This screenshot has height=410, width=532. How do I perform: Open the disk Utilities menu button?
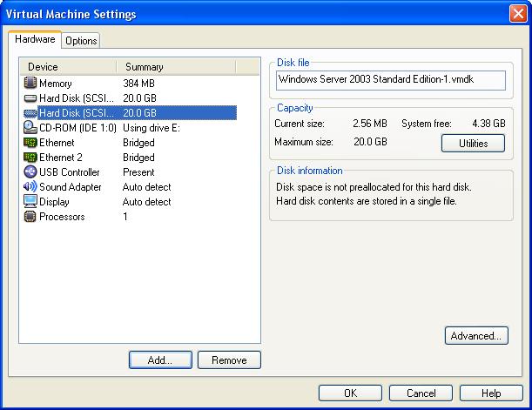[473, 144]
